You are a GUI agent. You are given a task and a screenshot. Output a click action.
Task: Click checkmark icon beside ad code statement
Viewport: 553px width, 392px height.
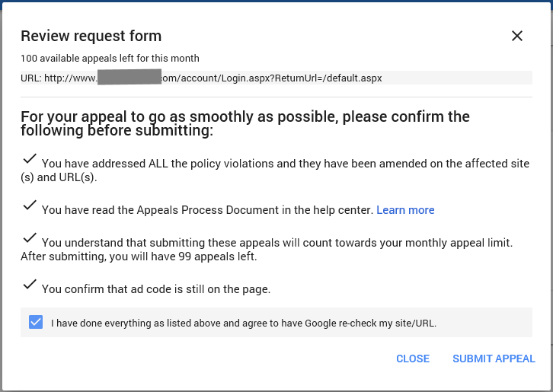click(x=30, y=284)
